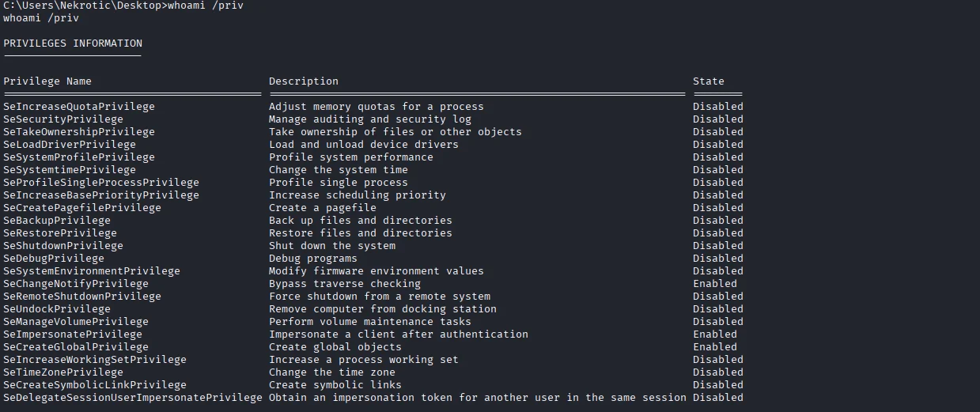Select the SeTakeOwnershipPrivilege row name
The height and width of the screenshot is (412, 980).
[x=79, y=132]
